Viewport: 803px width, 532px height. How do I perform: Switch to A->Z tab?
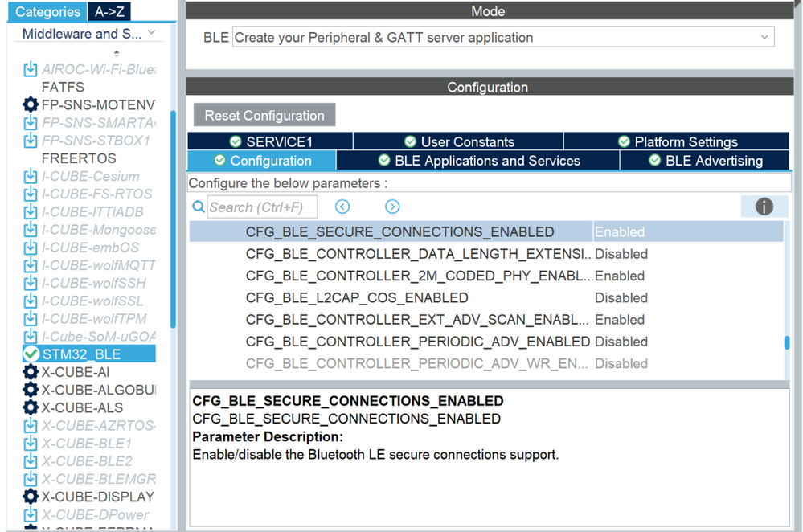click(109, 12)
